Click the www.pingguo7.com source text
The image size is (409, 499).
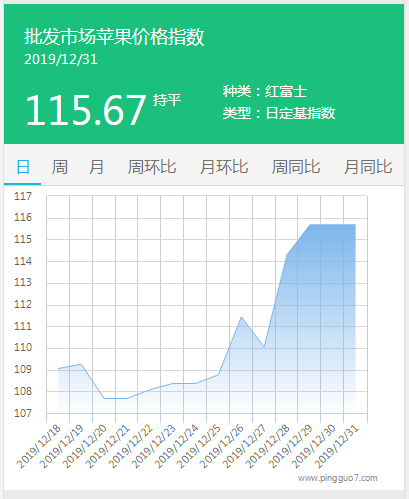338,478
